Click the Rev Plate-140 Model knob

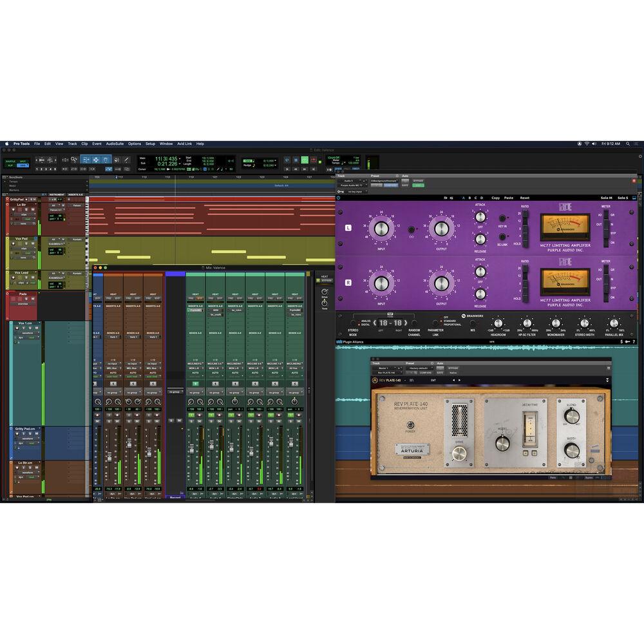502,443
